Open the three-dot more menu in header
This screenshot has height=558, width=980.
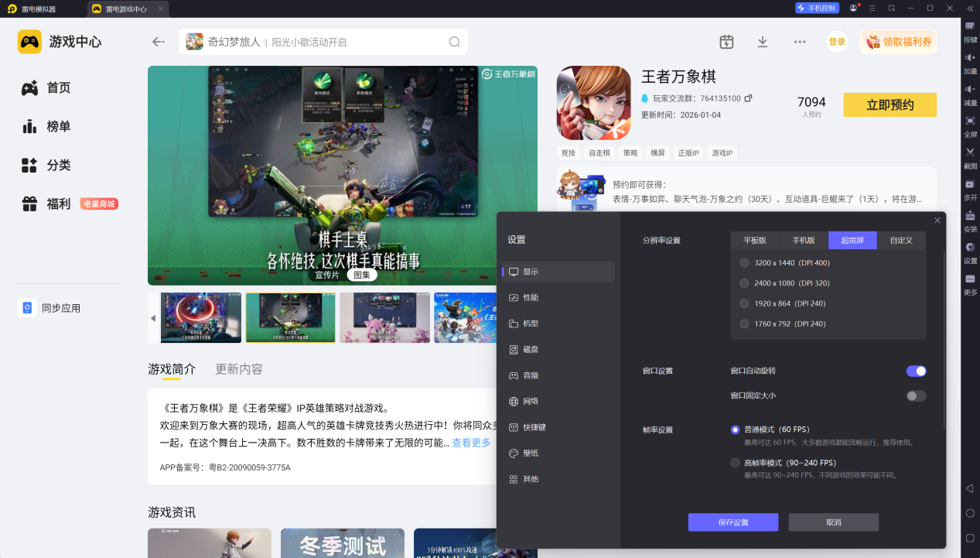point(800,42)
